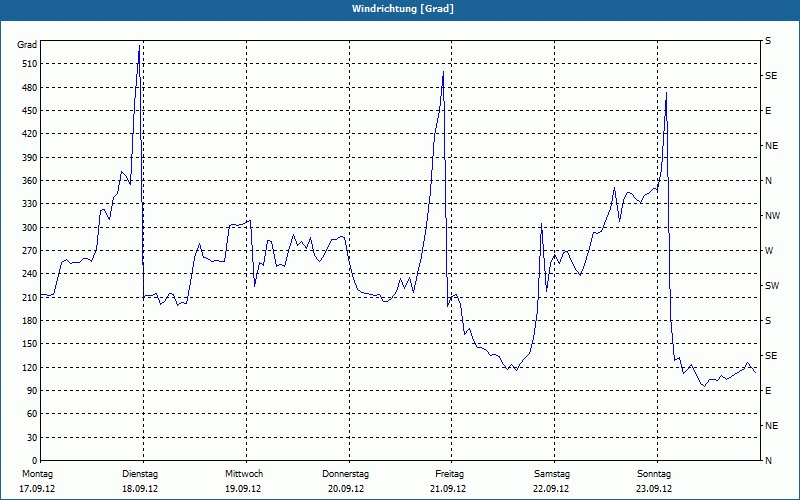Click the date 17.09.12
The height and width of the screenshot is (500, 800).
pos(37,489)
